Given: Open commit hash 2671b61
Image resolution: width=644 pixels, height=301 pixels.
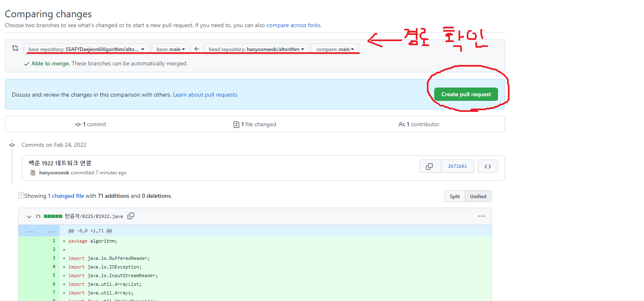Looking at the screenshot, I should point(457,167).
